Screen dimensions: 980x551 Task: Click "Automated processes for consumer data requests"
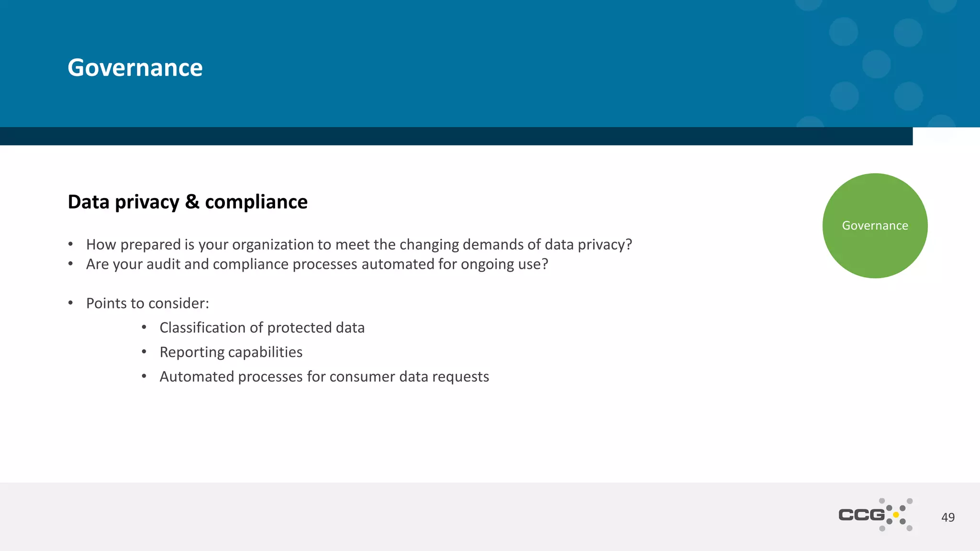pos(324,376)
